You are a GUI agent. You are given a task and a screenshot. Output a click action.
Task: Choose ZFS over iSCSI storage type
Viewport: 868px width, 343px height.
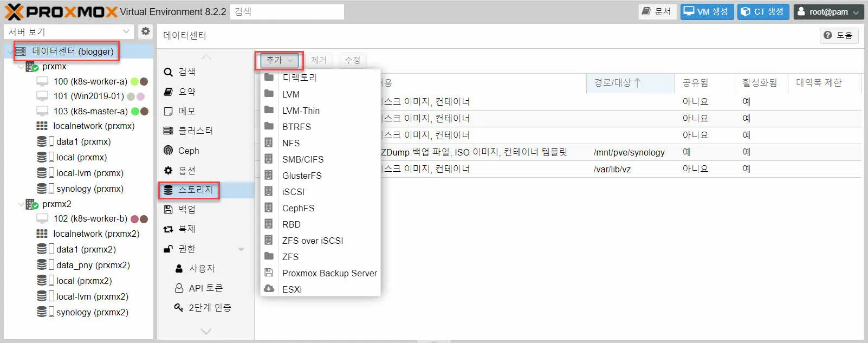(x=320, y=241)
